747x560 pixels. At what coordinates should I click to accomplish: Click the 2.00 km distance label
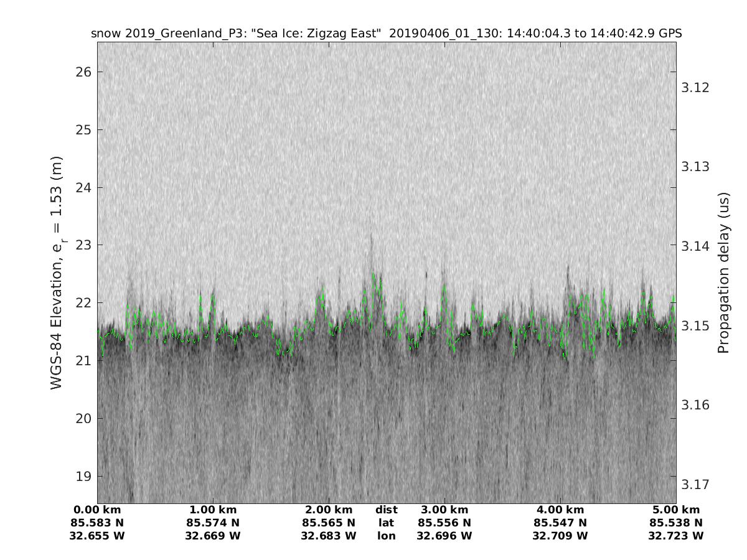(329, 510)
